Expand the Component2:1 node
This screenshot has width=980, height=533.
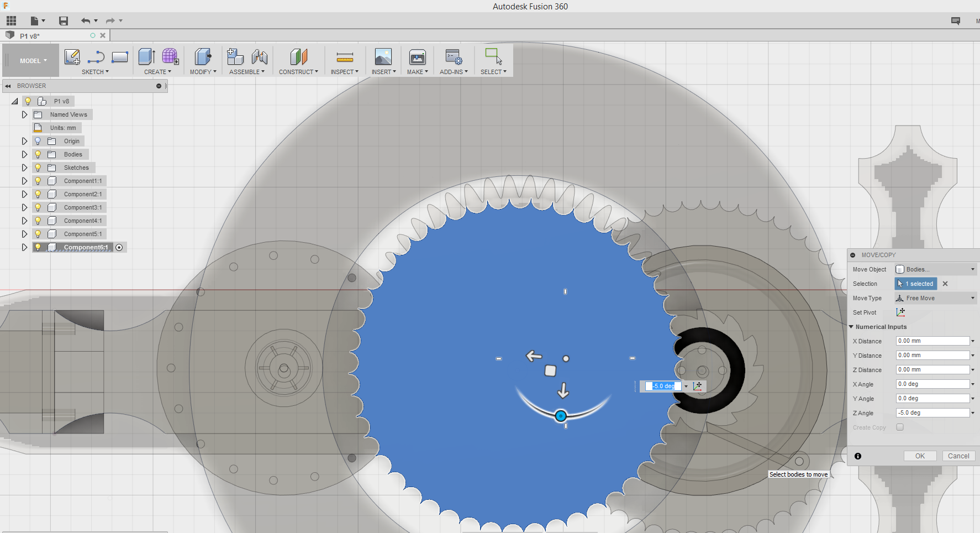tap(24, 194)
